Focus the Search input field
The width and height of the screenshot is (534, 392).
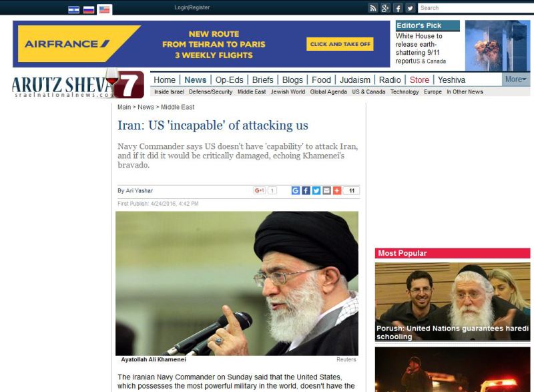tap(476, 8)
